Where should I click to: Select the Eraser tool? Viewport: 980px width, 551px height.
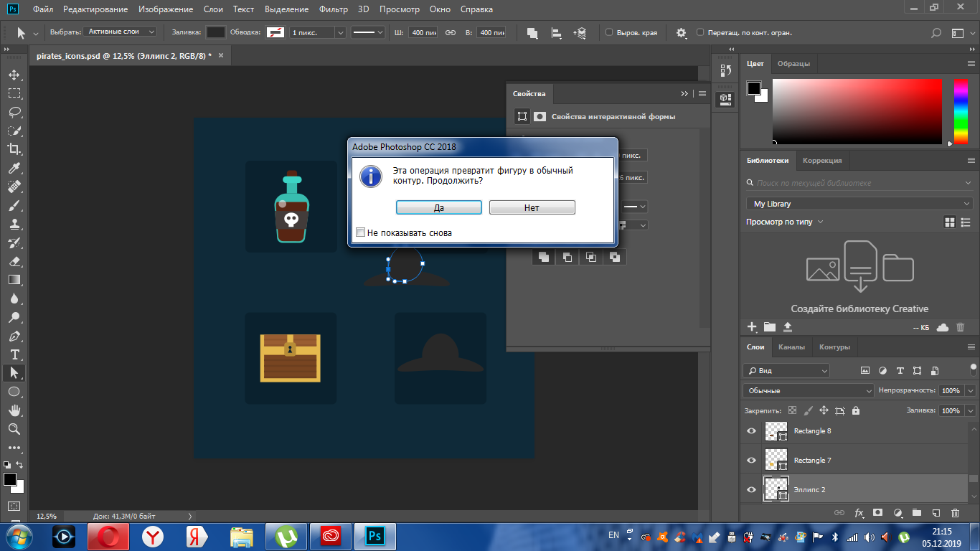(14, 261)
